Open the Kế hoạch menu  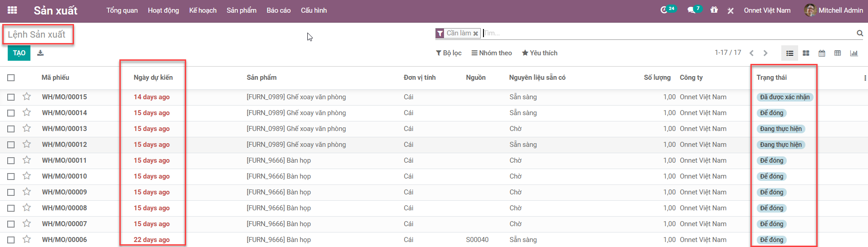click(202, 10)
